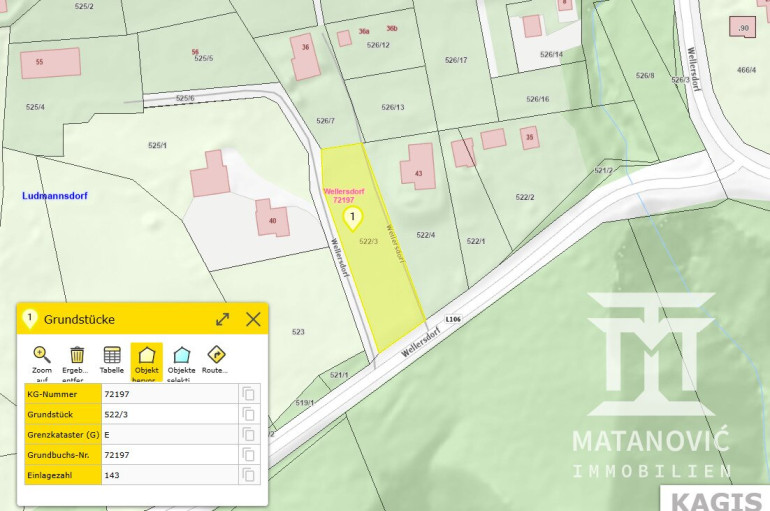Copy the Grenzkataster value E

(249, 434)
